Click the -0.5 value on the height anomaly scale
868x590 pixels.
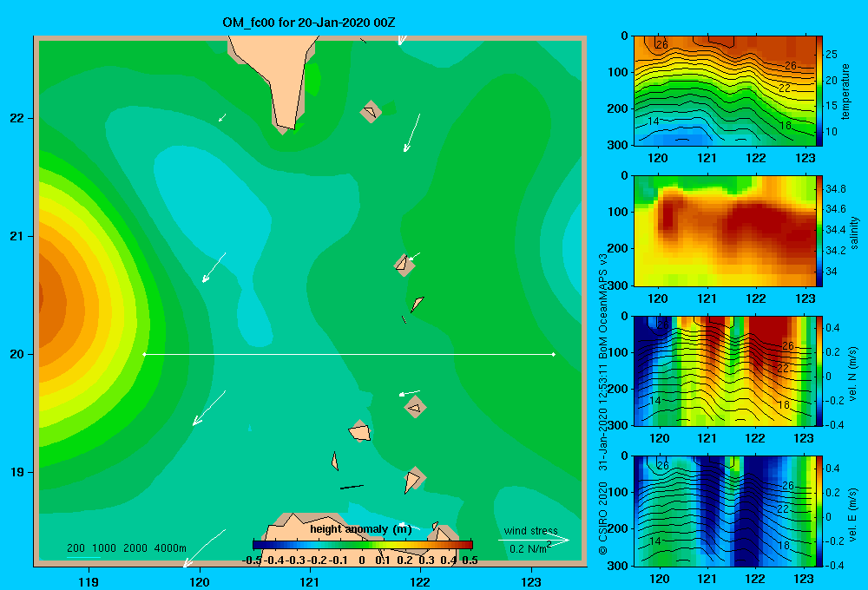(x=252, y=560)
